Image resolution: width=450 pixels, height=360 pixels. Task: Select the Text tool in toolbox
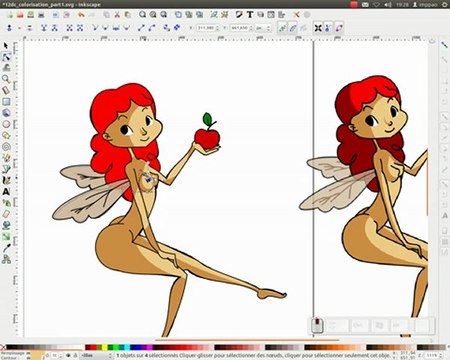point(6,192)
